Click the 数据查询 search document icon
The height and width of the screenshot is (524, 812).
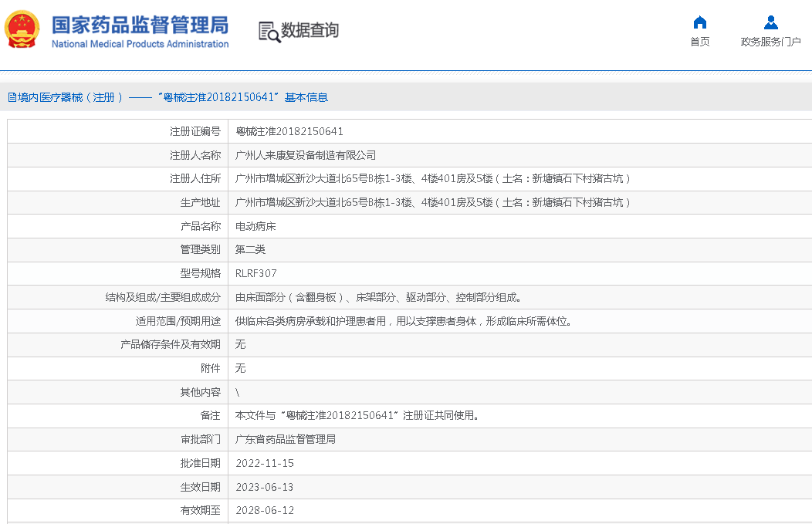[x=269, y=32]
